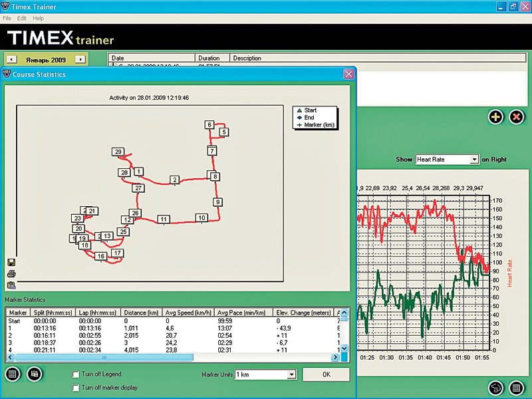Click the scroll down arrow of marker table

click(x=344, y=348)
